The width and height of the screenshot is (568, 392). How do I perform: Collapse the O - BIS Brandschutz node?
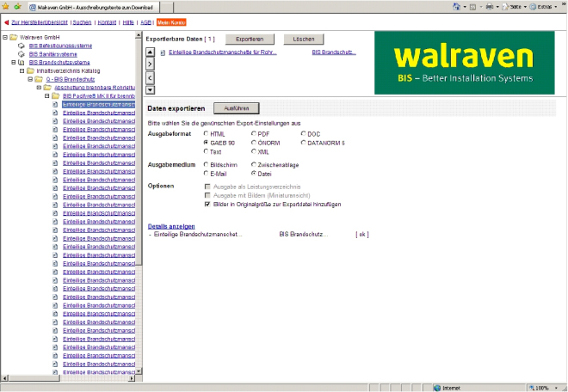[x=30, y=79]
